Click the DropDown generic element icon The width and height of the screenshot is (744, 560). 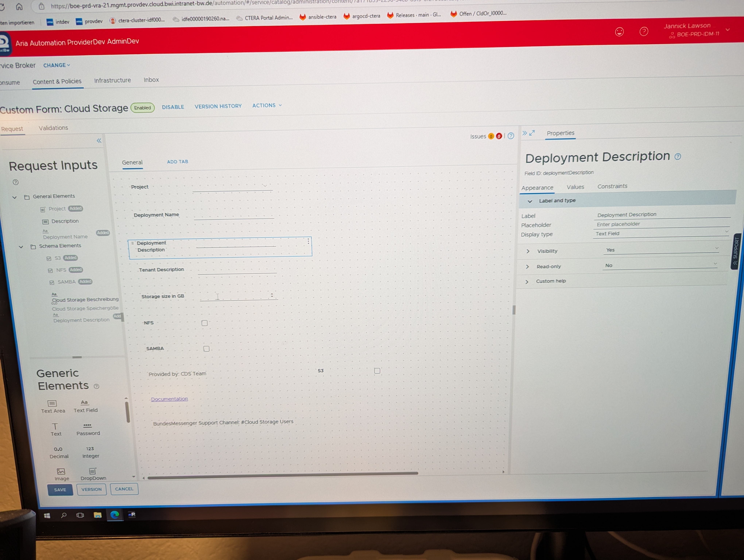click(x=92, y=471)
